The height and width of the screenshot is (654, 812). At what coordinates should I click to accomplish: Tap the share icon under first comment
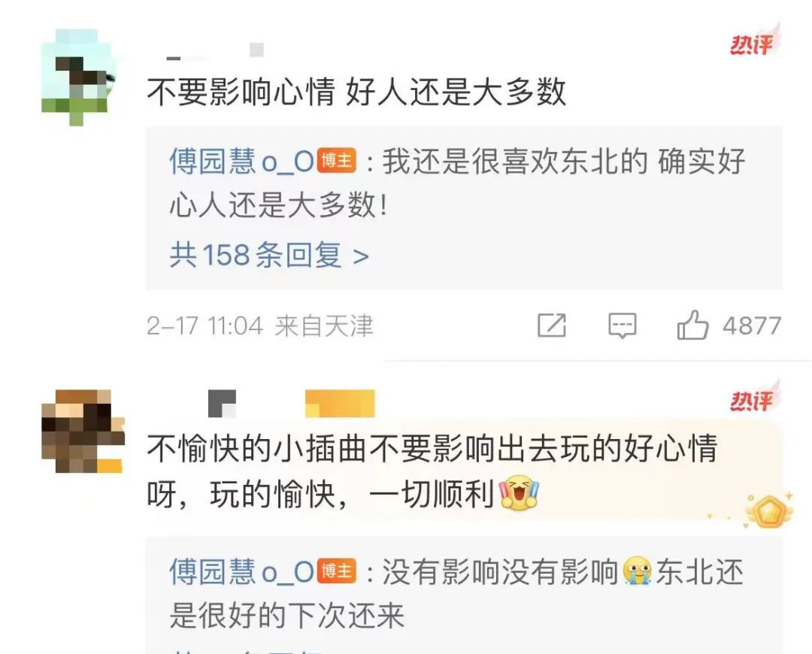552,325
